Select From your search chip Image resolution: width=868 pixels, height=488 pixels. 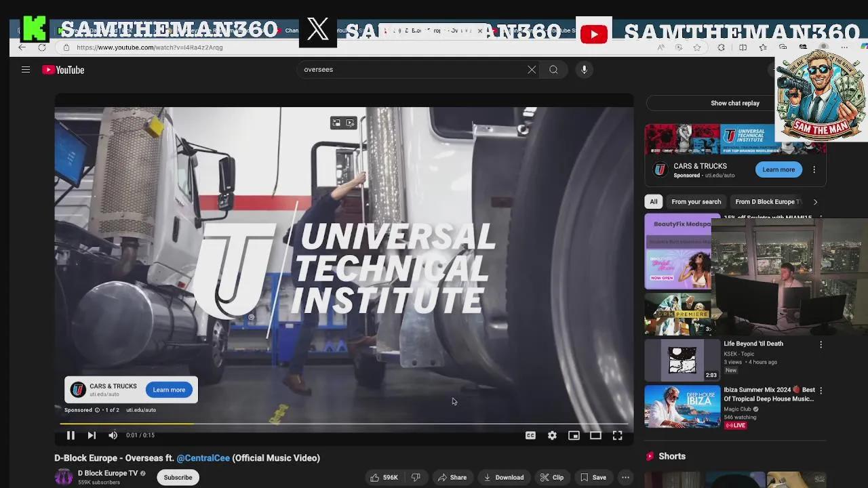click(696, 201)
